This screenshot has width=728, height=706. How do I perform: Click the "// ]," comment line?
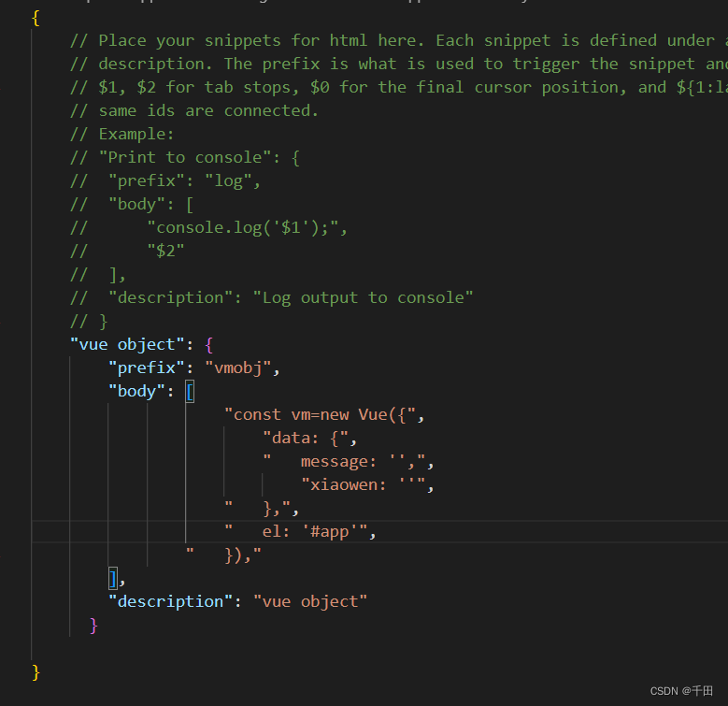(98, 275)
